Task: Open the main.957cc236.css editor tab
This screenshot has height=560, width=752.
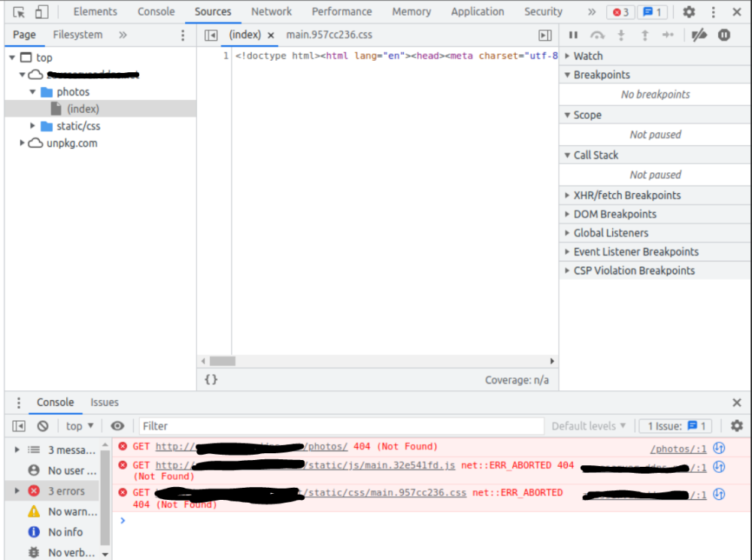Action: [329, 35]
